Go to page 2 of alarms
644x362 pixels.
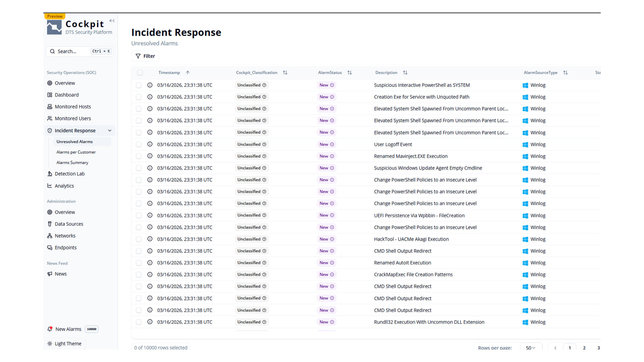tap(584, 348)
